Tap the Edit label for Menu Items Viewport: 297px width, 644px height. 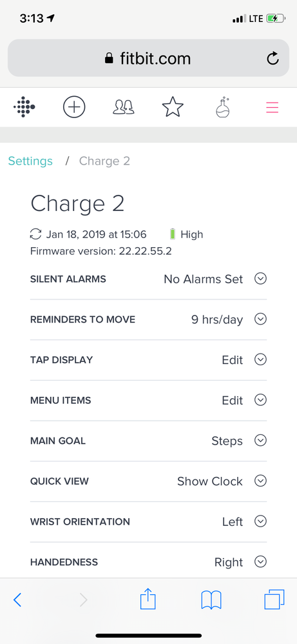point(233,401)
